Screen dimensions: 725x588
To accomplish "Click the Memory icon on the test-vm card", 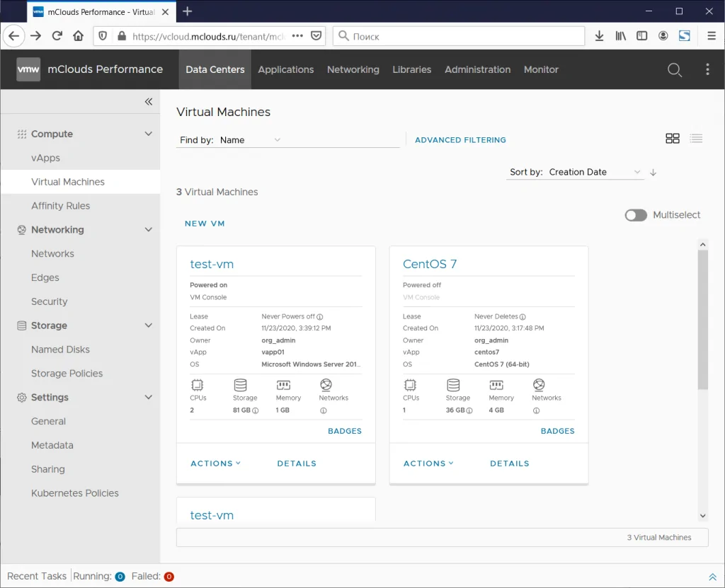I will tap(283, 385).
